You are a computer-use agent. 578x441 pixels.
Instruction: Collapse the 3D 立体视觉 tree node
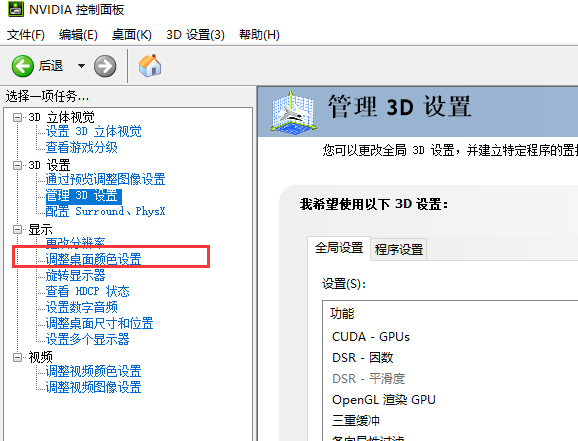pyautogui.click(x=17, y=117)
